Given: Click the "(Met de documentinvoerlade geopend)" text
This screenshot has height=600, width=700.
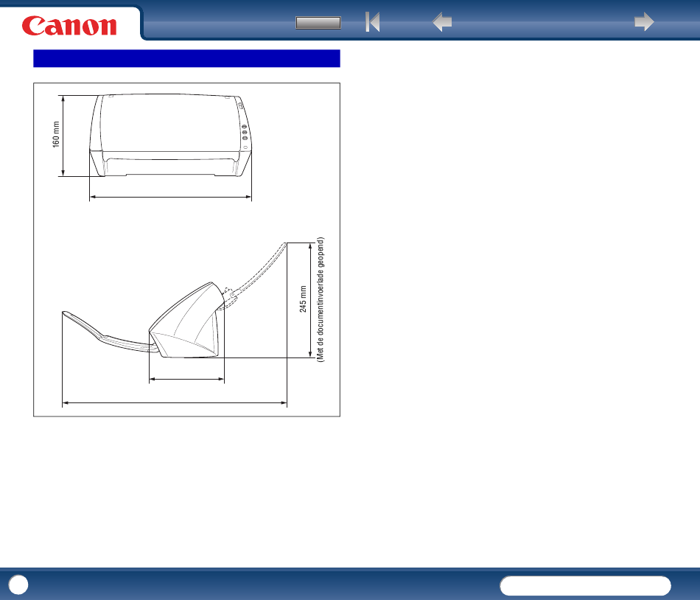Looking at the screenshot, I should (x=321, y=299).
